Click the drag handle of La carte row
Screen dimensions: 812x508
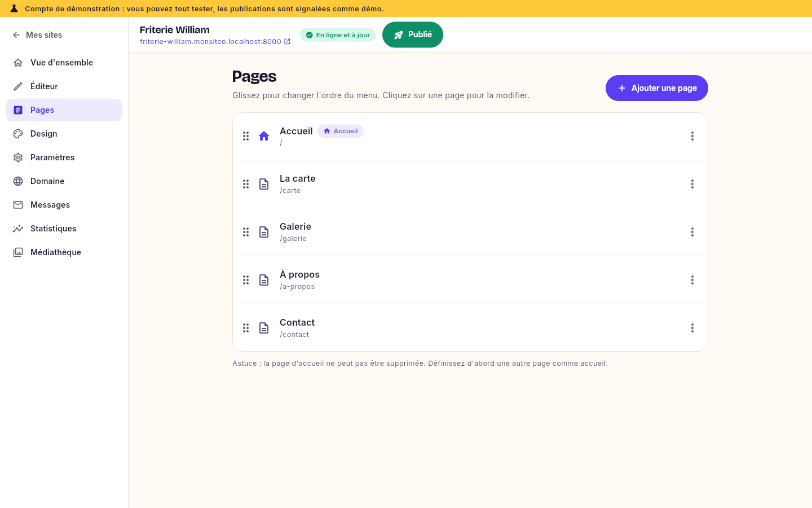coord(246,184)
